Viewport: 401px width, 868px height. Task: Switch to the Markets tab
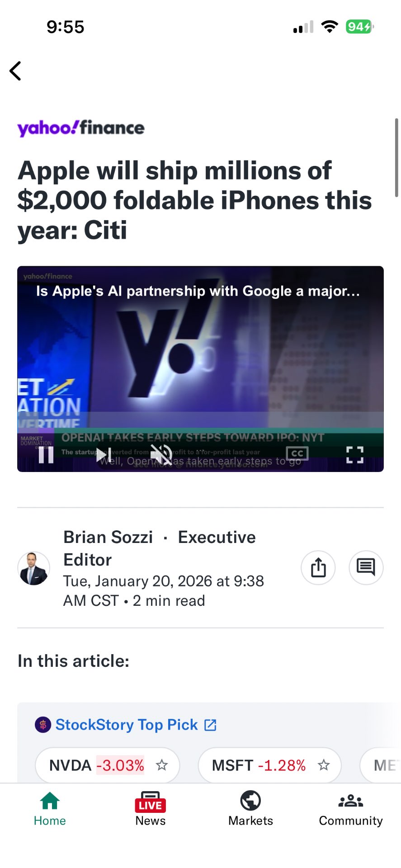[x=250, y=809]
